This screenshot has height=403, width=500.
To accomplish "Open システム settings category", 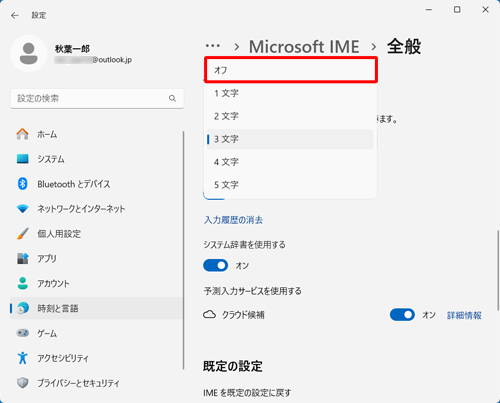I will (x=96, y=159).
